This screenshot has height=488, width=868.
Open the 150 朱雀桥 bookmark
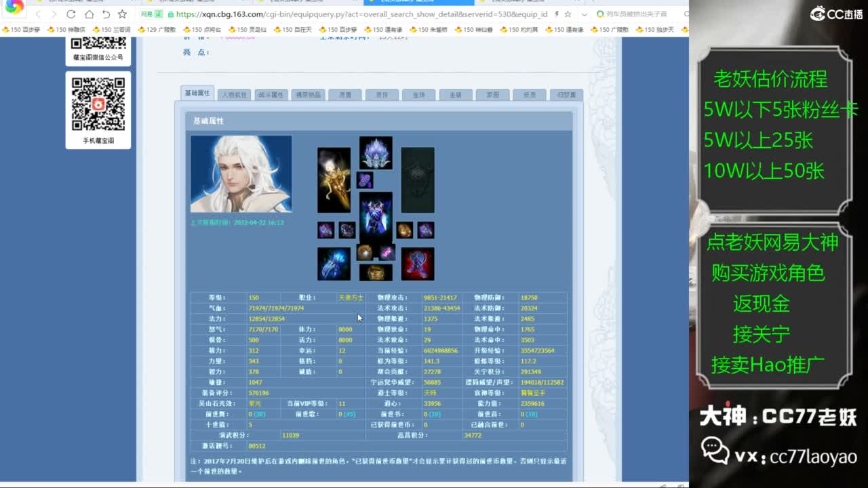pos(429,30)
